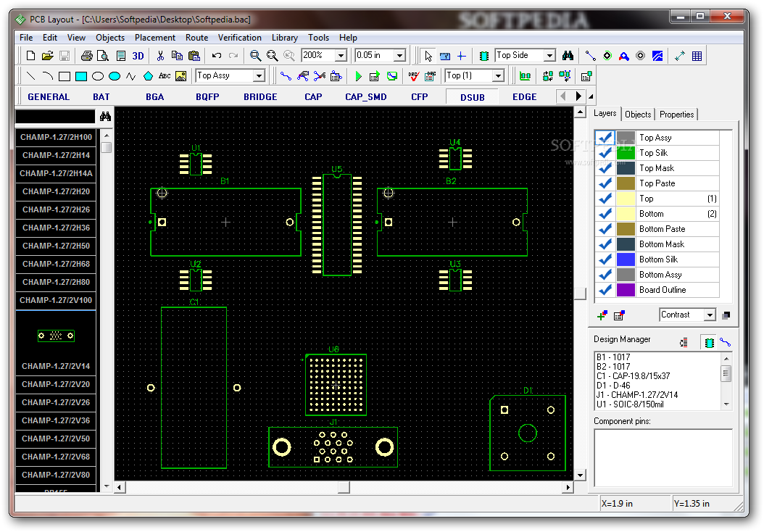Toggle the Bottom Silk layer checkbox
The height and width of the screenshot is (532, 764).
(x=605, y=259)
